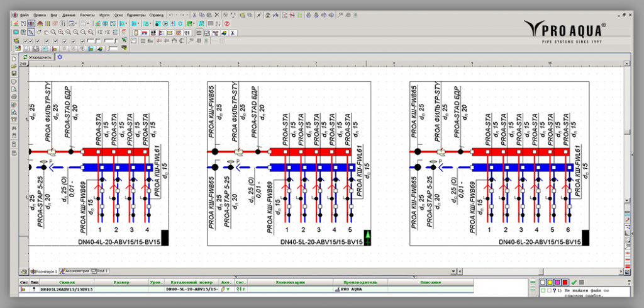The width and height of the screenshot is (644, 308).
Task: Select the red color swatch
Action: click(x=565, y=283)
